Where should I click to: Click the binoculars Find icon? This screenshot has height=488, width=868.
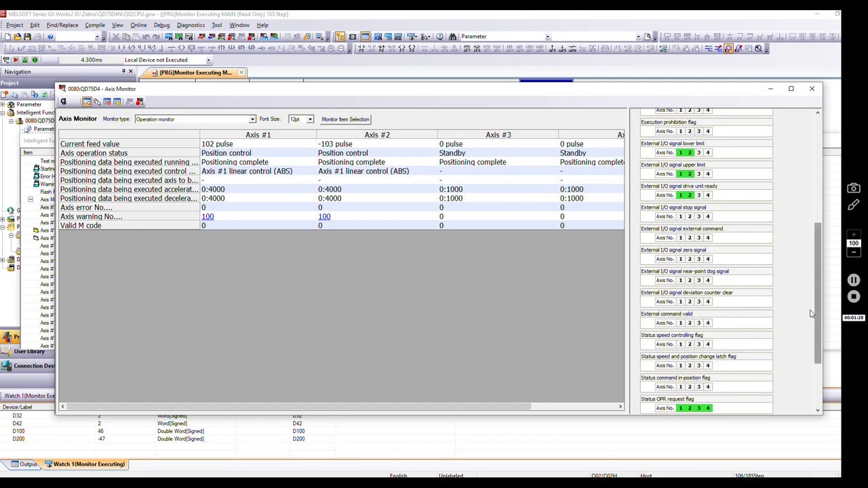[x=453, y=37]
